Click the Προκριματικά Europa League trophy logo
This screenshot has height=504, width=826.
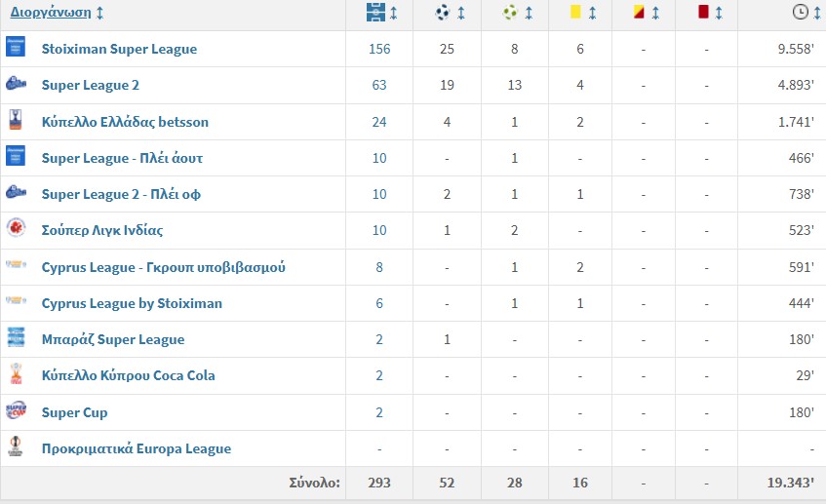pyautogui.click(x=16, y=446)
